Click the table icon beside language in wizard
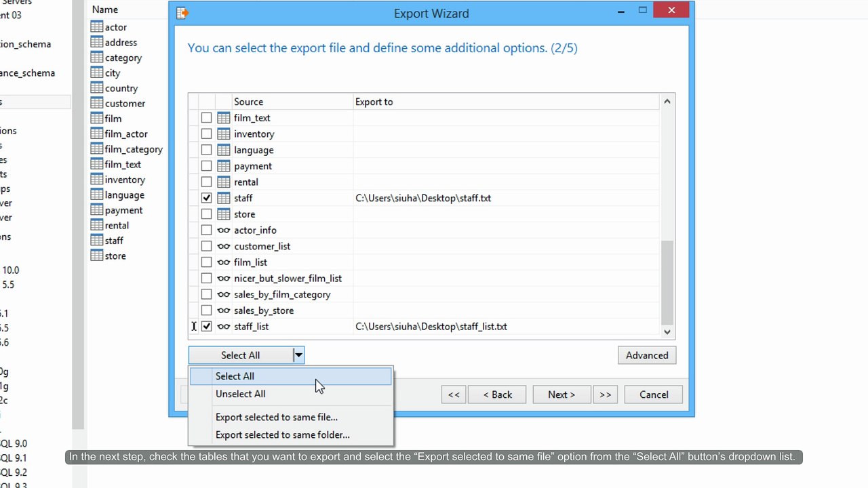 (224, 150)
